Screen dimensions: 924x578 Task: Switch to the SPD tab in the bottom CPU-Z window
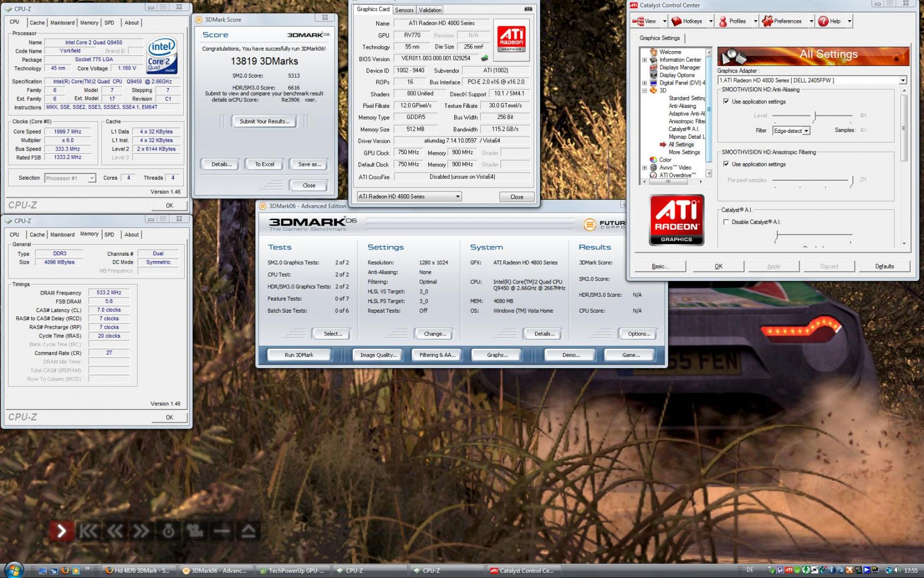[x=109, y=234]
